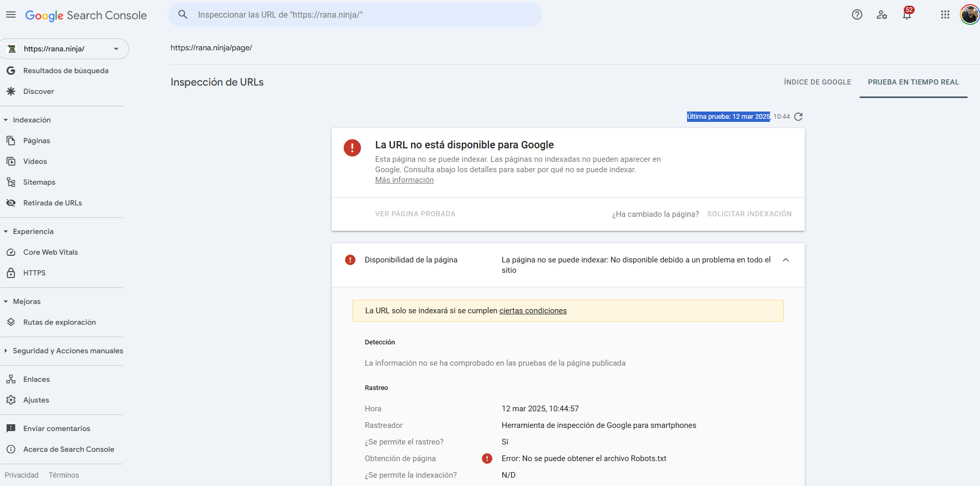Click the help question mark icon

[x=857, y=15]
